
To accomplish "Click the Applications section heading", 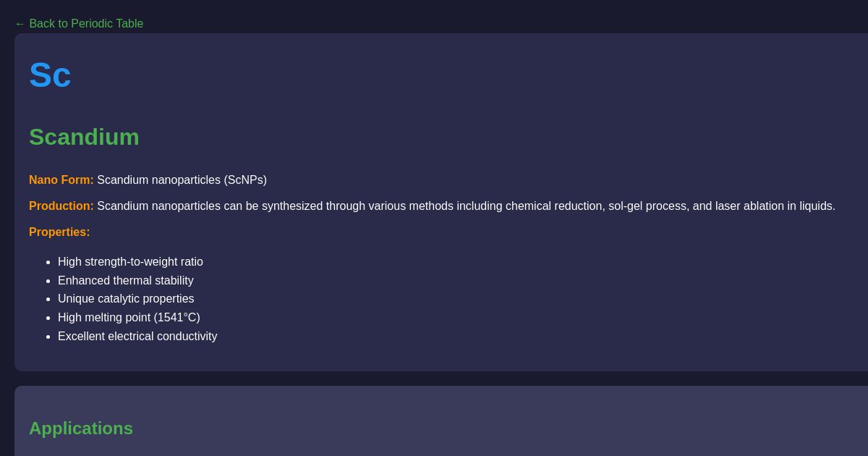I will (x=81, y=428).
